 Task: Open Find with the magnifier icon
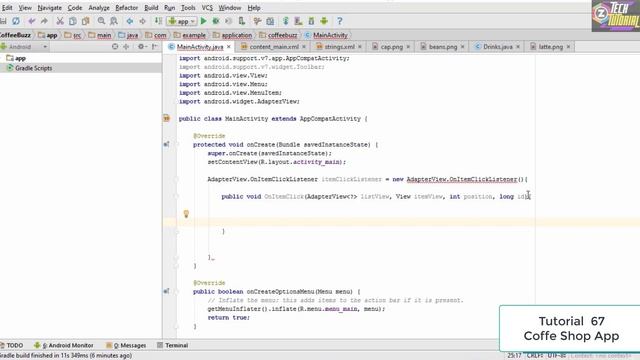coord(101,21)
